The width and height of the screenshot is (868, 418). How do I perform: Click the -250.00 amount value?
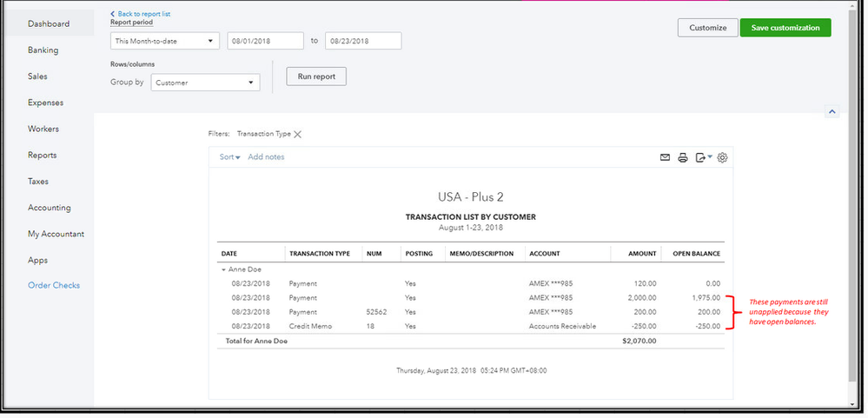click(x=645, y=327)
